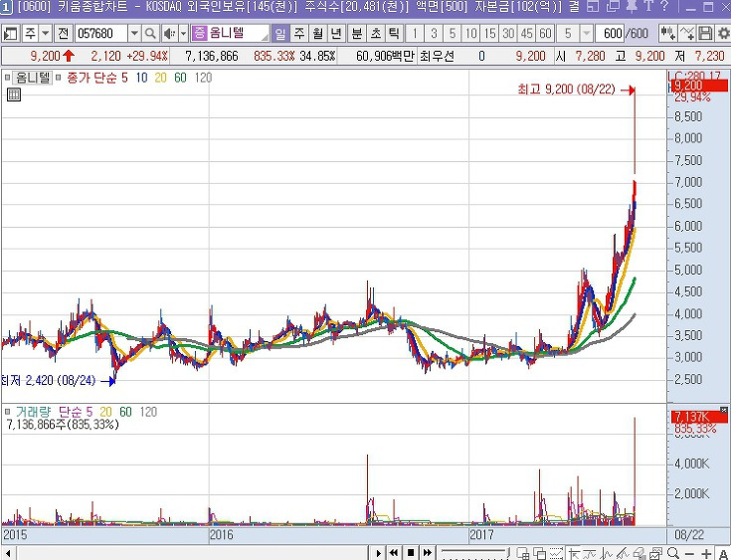The image size is (731, 560).
Task: Click the 주 market selector button
Action: point(30,34)
